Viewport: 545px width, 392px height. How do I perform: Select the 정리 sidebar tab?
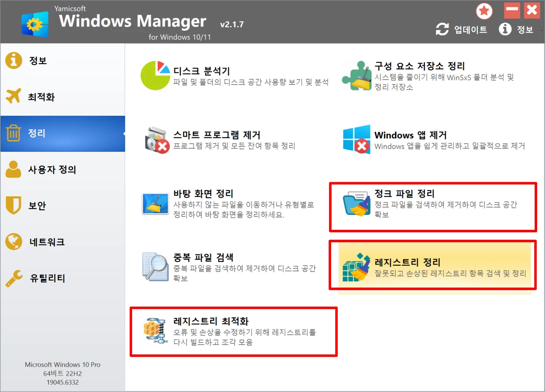tap(63, 133)
